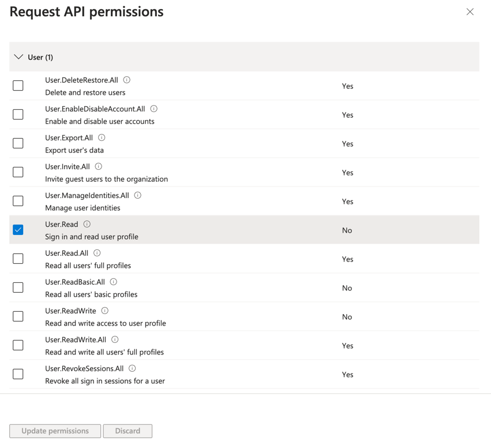Tick the User.DeleteRestore.All checkbox

coord(18,85)
